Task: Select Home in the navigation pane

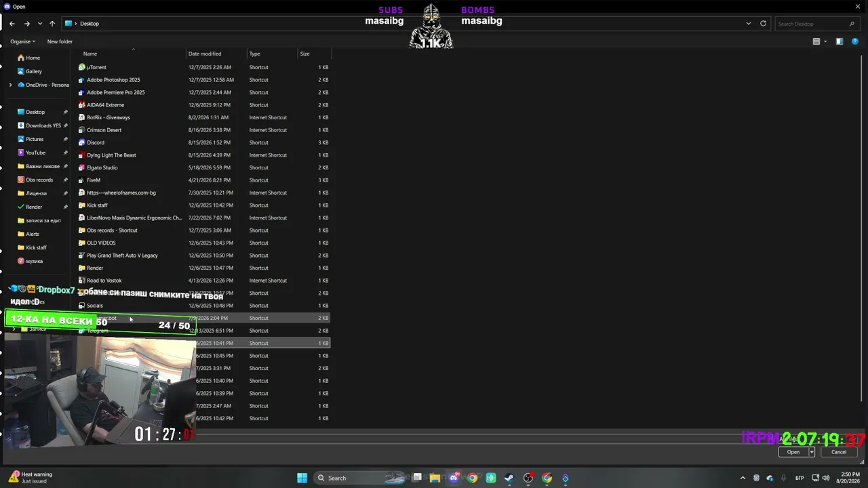Action: click(33, 58)
